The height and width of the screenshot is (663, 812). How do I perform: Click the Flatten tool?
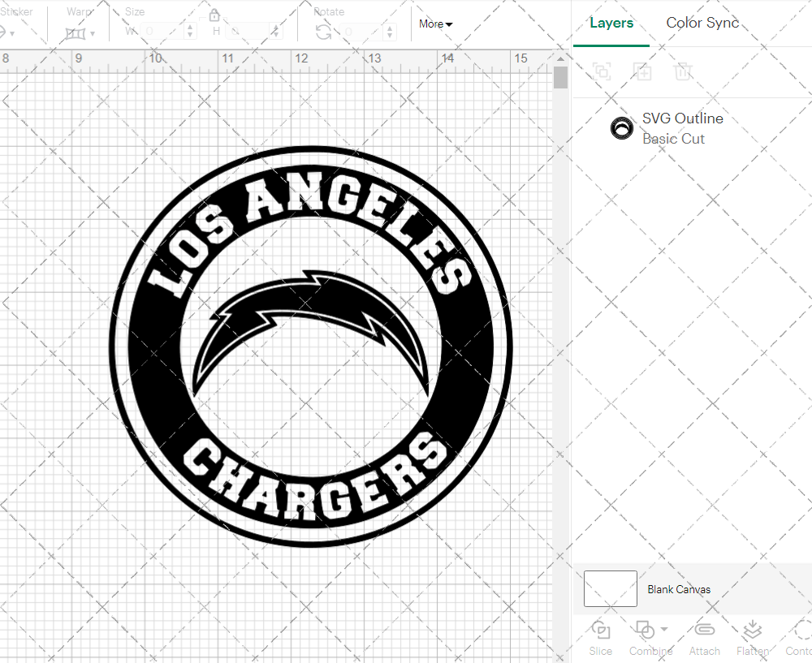point(752,638)
